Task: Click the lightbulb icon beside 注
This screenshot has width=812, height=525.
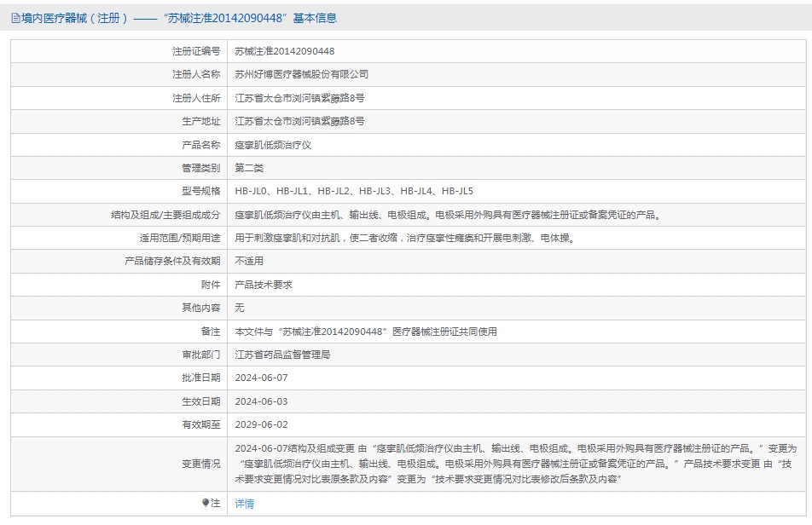Action: click(206, 503)
